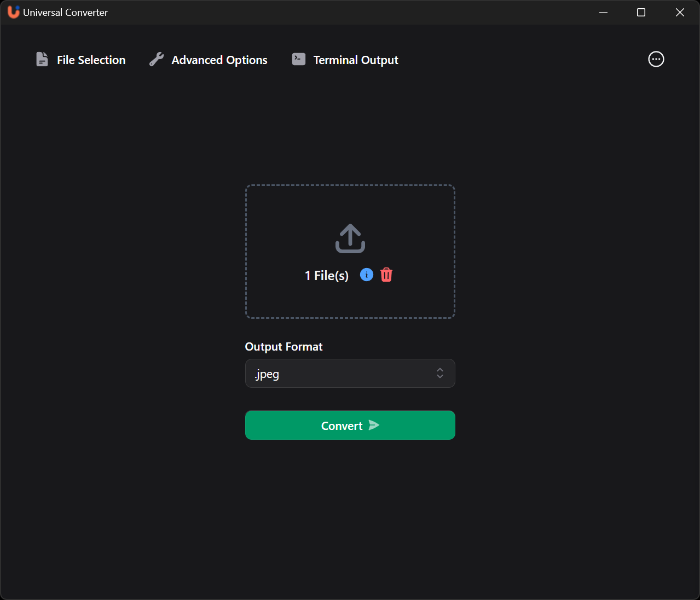Select the File Selection tab

pos(91,60)
